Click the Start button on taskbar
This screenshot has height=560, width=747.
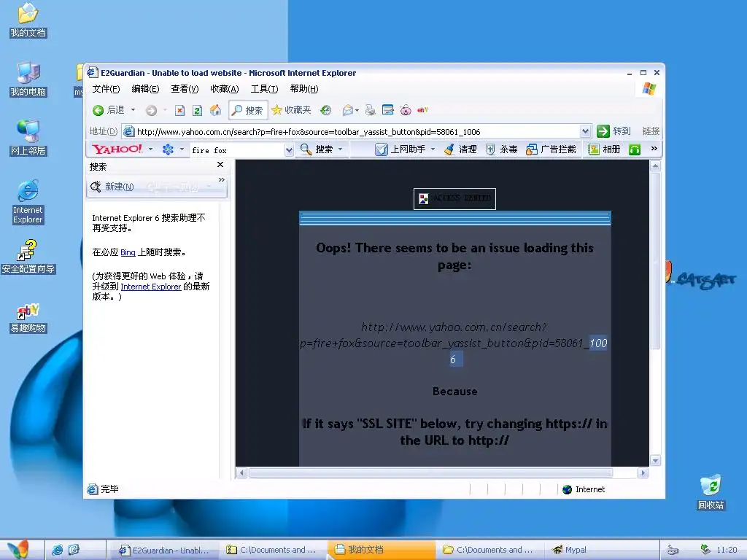tap(19, 550)
